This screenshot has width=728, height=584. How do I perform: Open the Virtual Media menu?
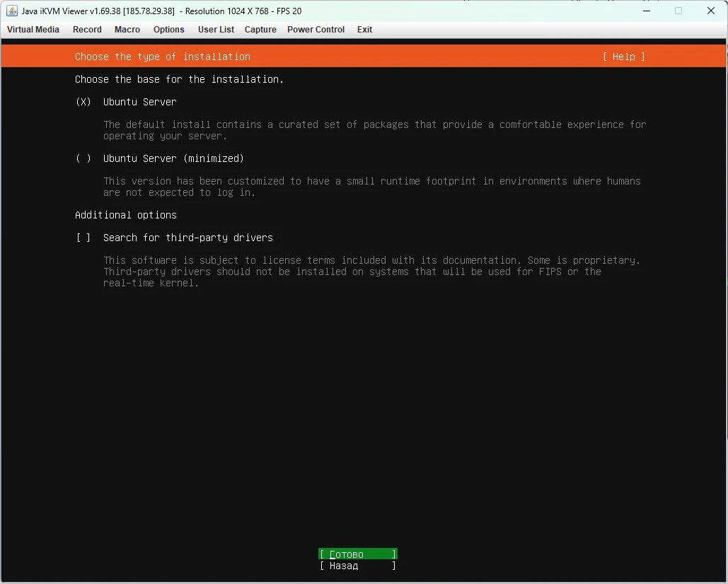pos(33,30)
